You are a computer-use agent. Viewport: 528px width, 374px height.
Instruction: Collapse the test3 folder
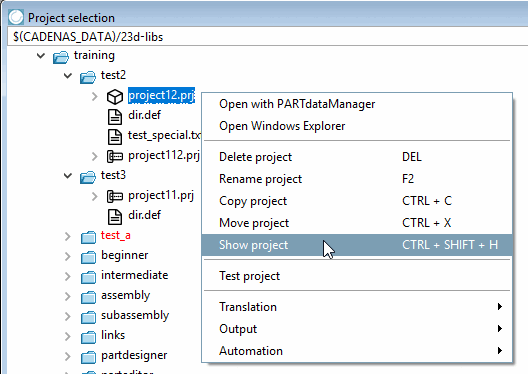pos(68,175)
